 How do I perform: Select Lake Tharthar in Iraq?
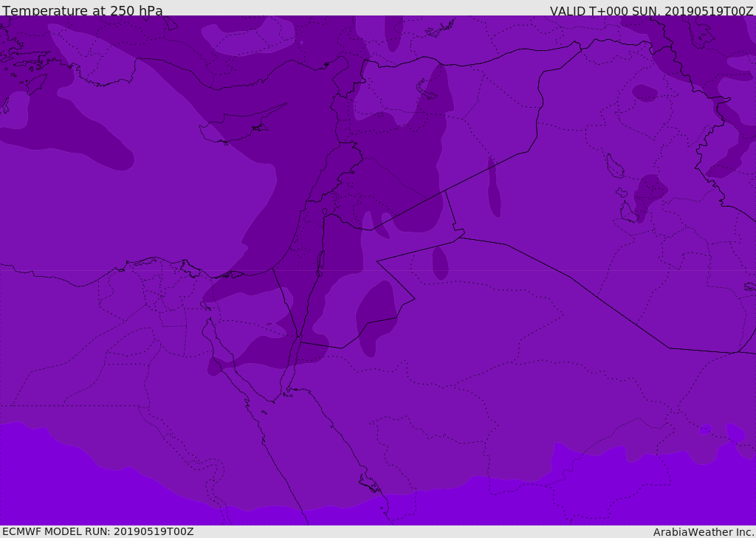(613, 166)
